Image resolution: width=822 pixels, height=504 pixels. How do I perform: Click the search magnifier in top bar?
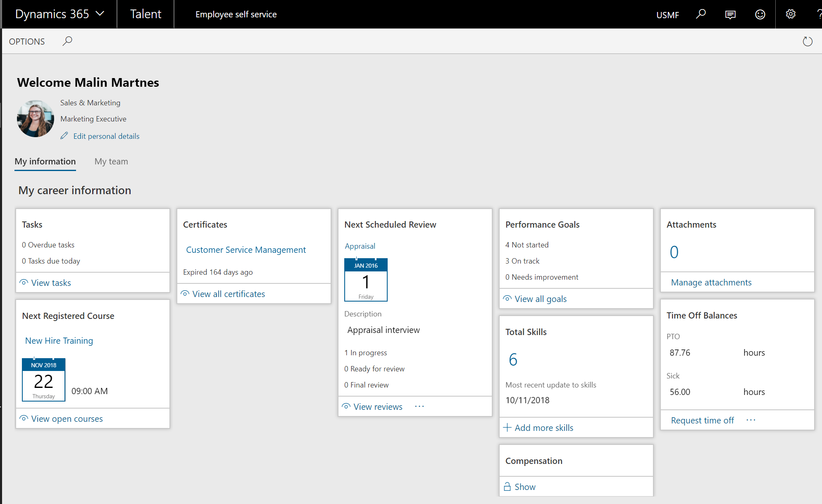tap(700, 14)
